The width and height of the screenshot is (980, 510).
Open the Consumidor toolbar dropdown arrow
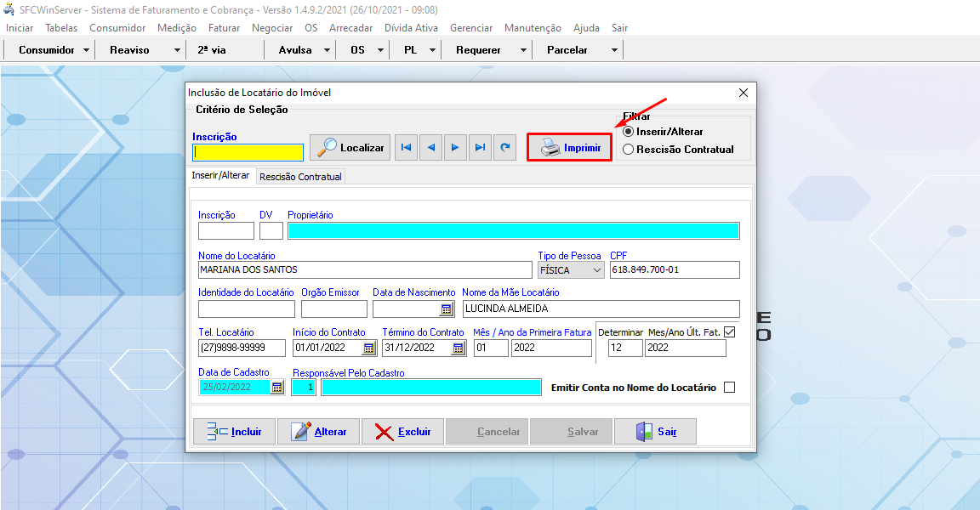86,50
